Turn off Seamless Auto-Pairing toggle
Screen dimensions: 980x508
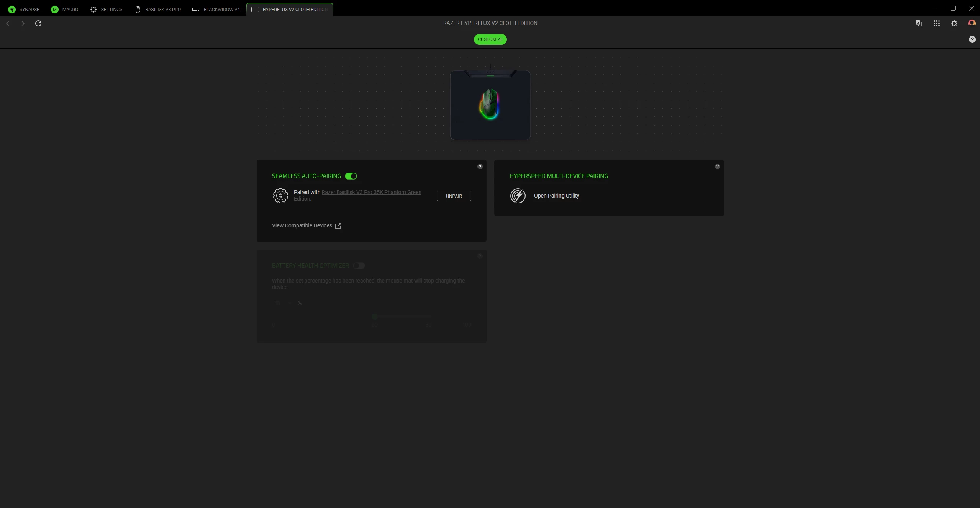(x=351, y=176)
